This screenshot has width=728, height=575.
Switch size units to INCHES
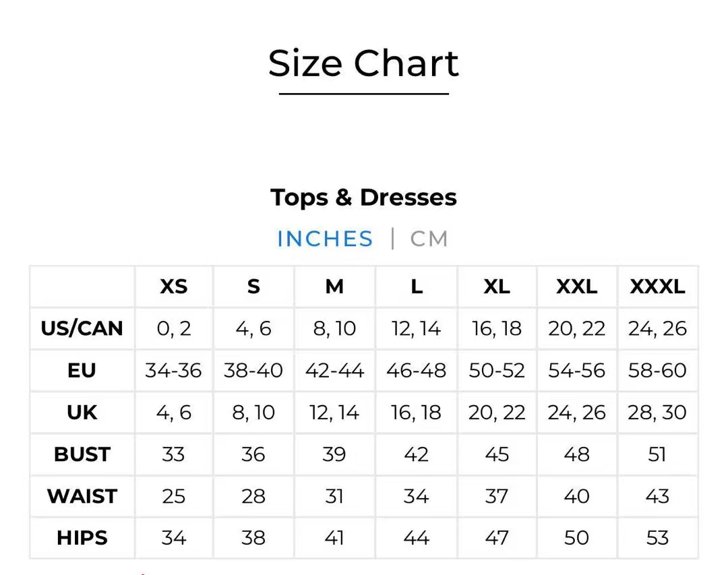pyautogui.click(x=325, y=239)
